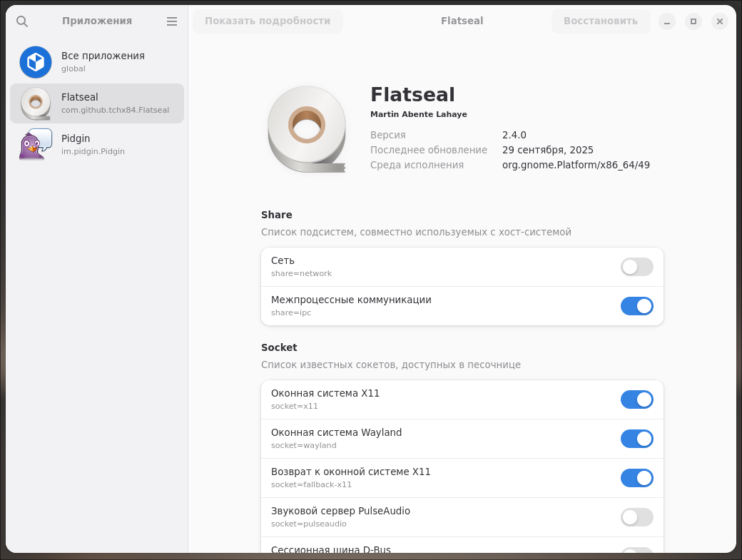Click the Pidgin purple bird icon
Screen dimensions: 742x560
[x=36, y=145]
